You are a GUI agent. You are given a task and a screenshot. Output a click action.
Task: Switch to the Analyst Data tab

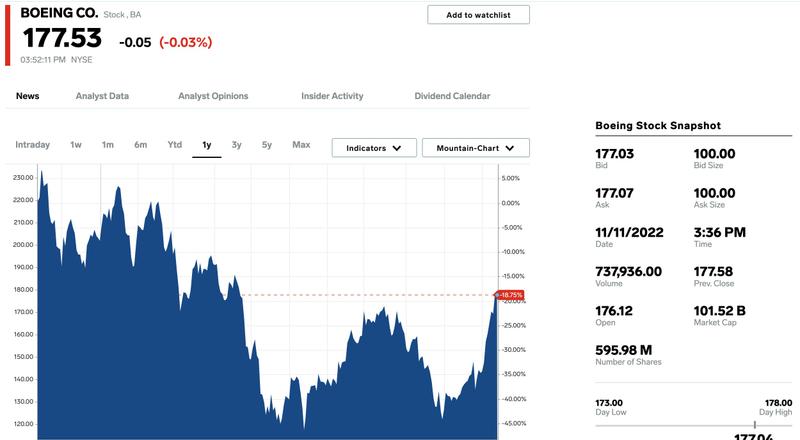(102, 96)
